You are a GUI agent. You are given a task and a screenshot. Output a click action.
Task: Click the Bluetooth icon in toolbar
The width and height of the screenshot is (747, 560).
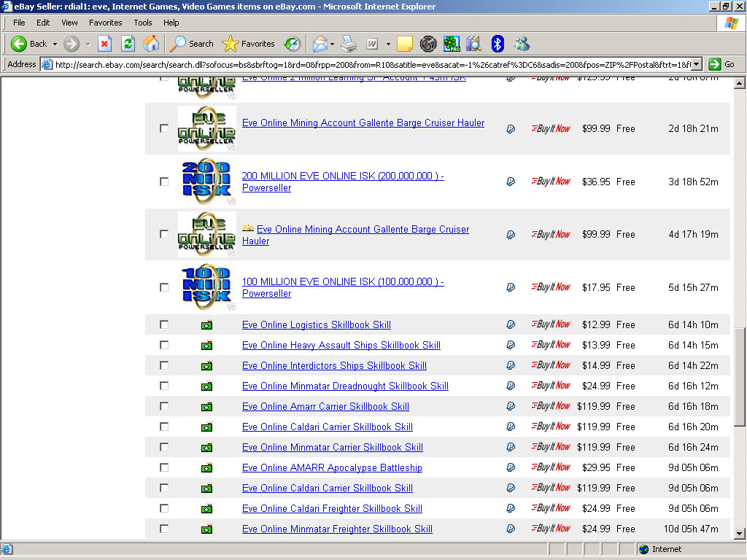[x=498, y=44]
